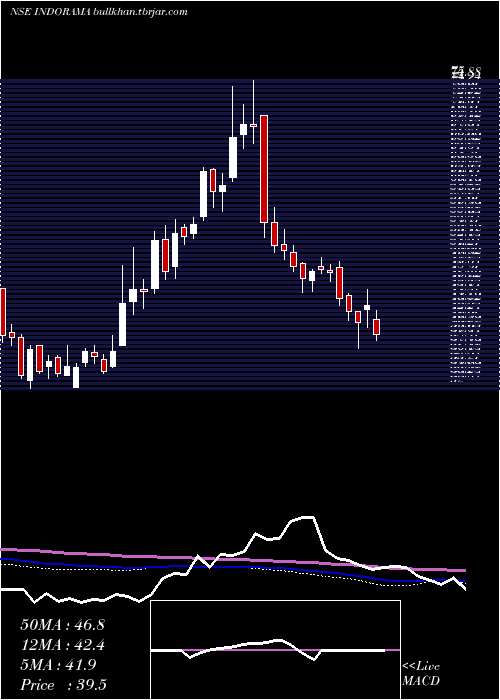The height and width of the screenshot is (700, 500).
Task: Click the NSE INDORAMA bullkhan.tbrjar.com title text
Action: point(98,12)
